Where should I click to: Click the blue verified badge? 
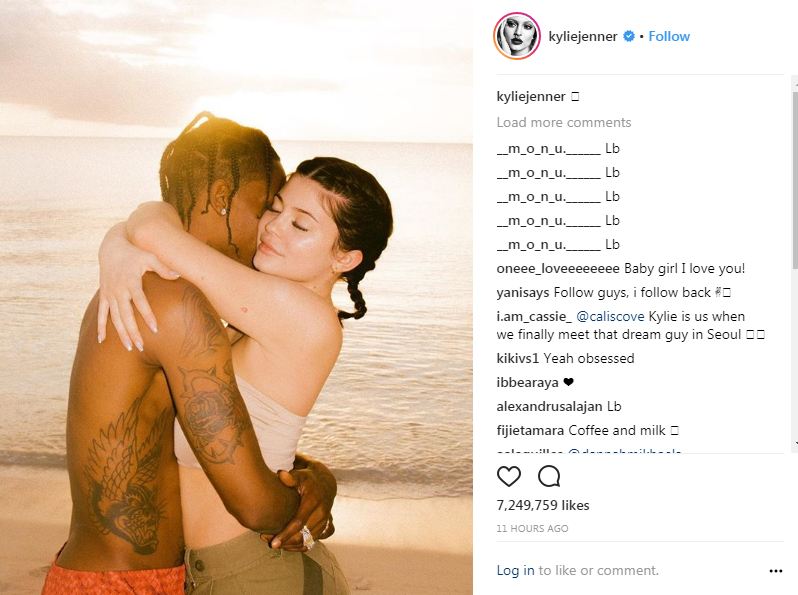[x=629, y=36]
